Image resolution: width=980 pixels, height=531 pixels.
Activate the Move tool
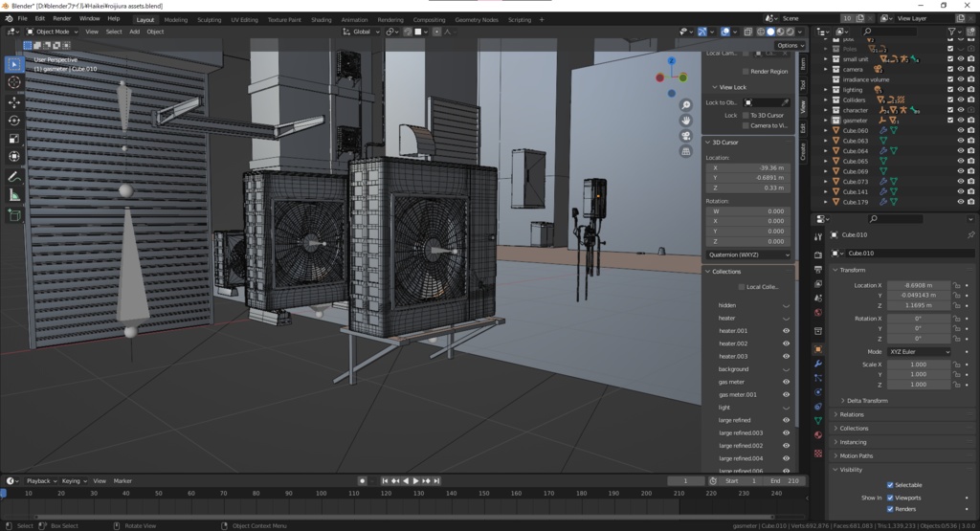(14, 102)
